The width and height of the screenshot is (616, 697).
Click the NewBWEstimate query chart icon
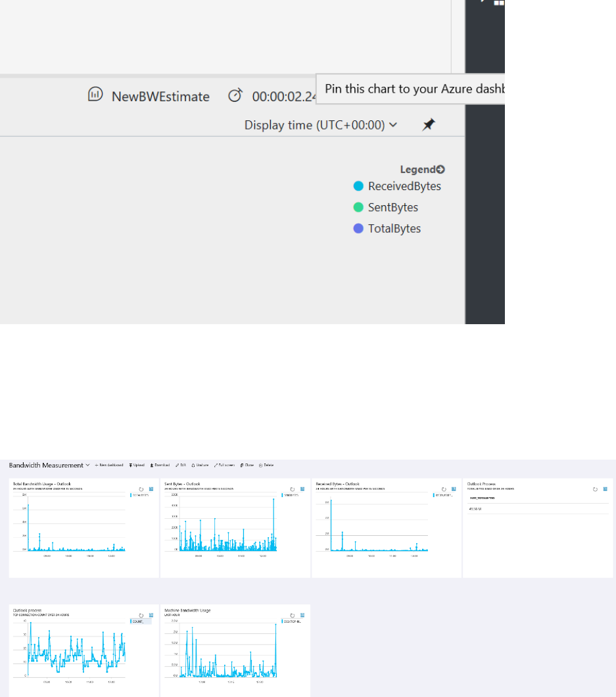point(95,94)
